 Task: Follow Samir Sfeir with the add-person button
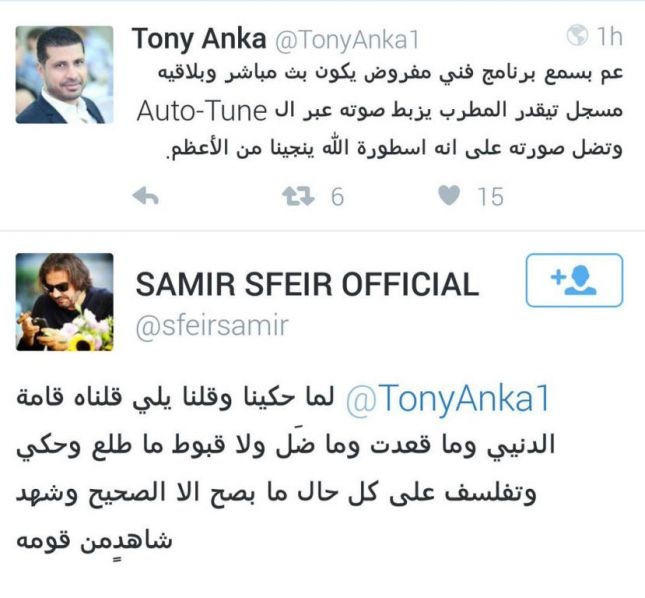(x=574, y=280)
